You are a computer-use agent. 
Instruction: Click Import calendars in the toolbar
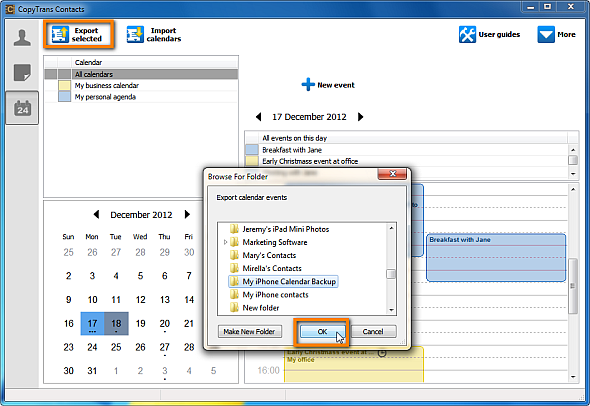click(154, 35)
